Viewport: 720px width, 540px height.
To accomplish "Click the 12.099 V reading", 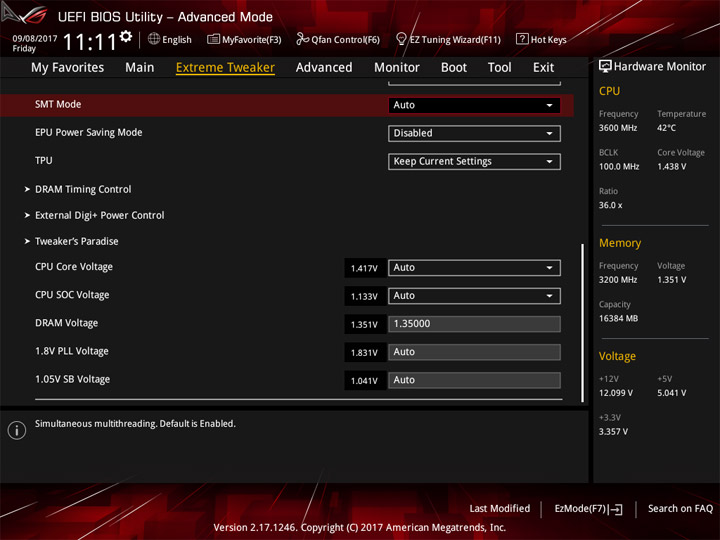I will (616, 393).
